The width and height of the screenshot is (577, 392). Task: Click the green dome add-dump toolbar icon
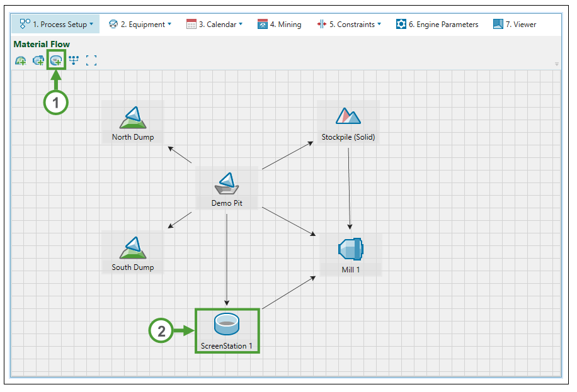point(21,60)
